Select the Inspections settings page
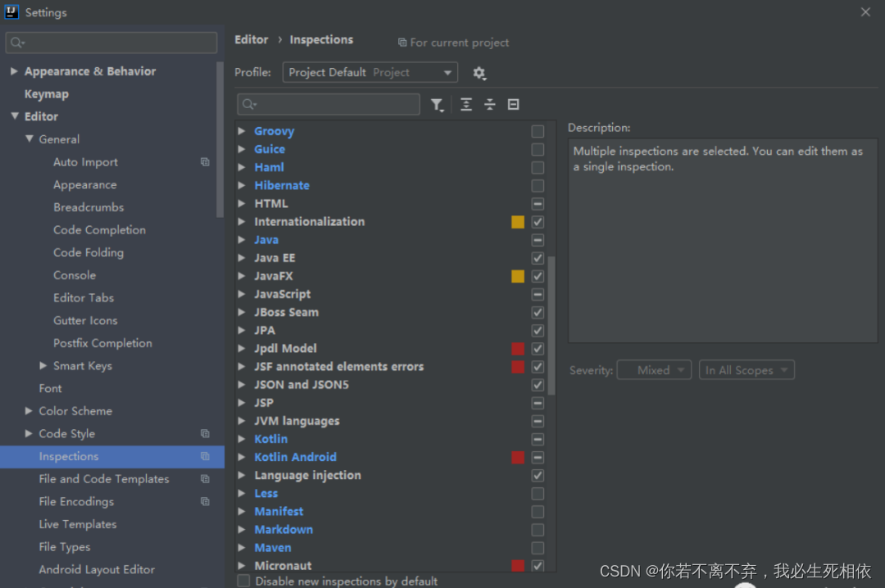The width and height of the screenshot is (885, 588). pos(111,456)
